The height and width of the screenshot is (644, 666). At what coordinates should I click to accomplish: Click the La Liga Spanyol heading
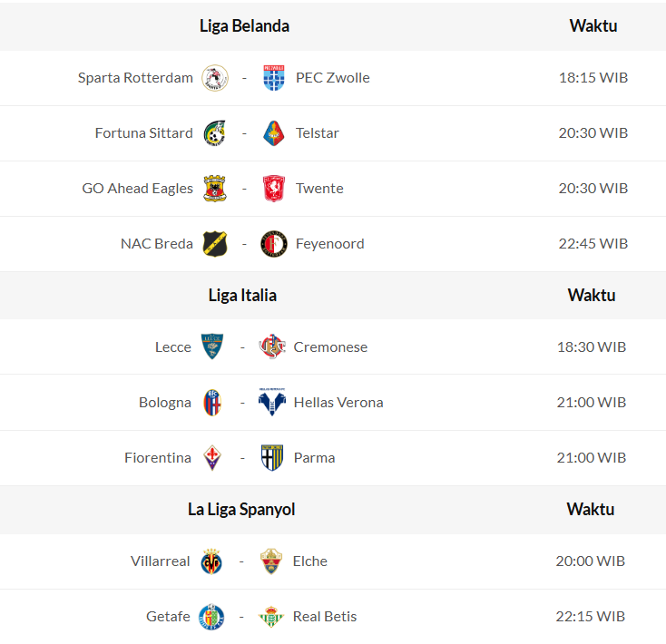pyautogui.click(x=241, y=510)
